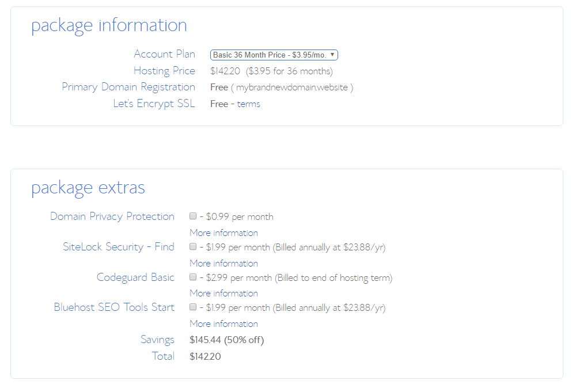Click the Total amount $142.20
This screenshot has height=392, width=572.
205,356
